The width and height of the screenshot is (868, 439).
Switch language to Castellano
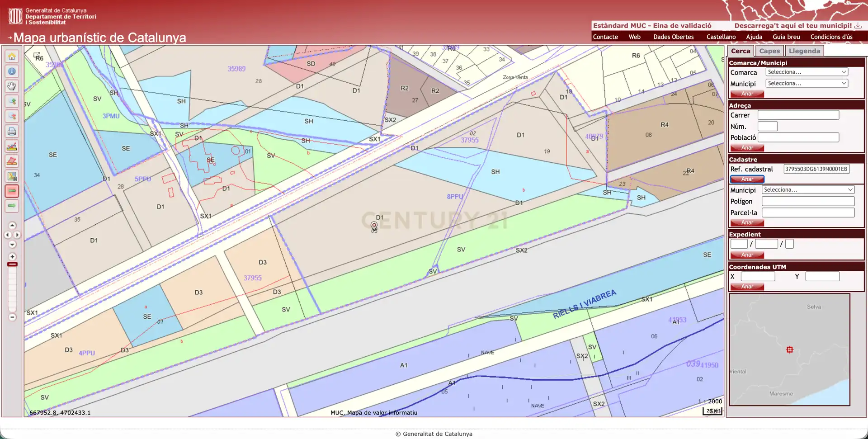[721, 37]
